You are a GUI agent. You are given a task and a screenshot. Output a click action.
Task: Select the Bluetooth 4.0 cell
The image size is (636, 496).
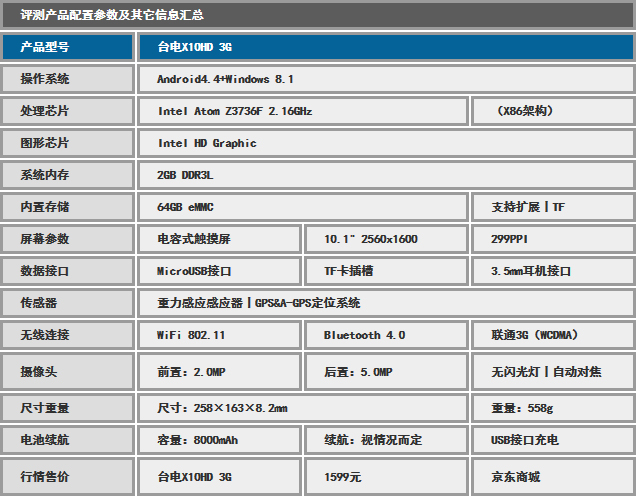(387, 335)
